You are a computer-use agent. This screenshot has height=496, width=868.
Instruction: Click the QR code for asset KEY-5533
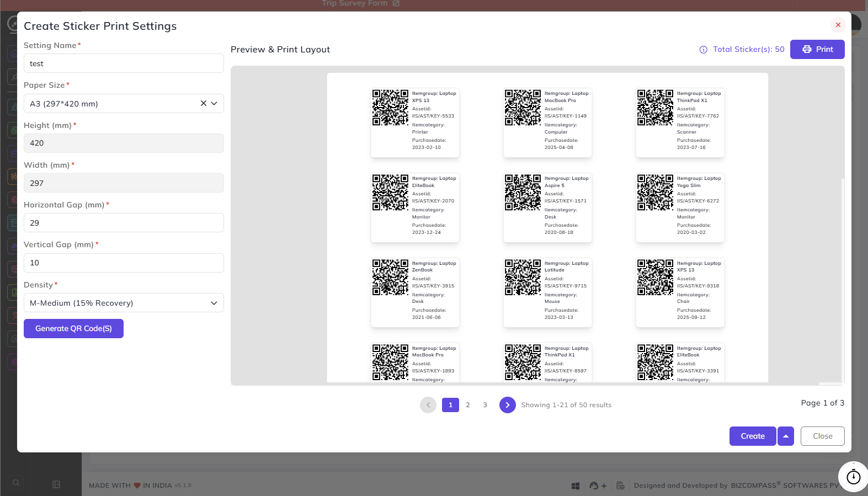(390, 108)
